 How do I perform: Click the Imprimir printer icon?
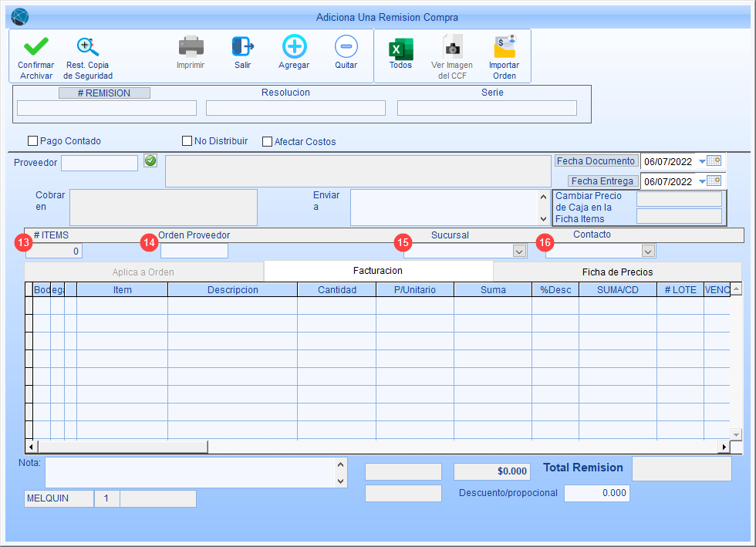point(191,47)
